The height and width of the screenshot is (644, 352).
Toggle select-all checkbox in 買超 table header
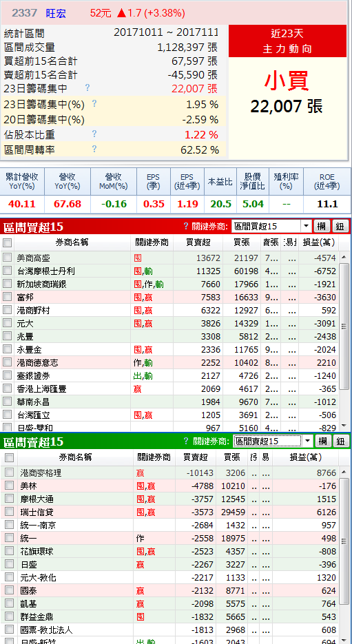coord(8,242)
